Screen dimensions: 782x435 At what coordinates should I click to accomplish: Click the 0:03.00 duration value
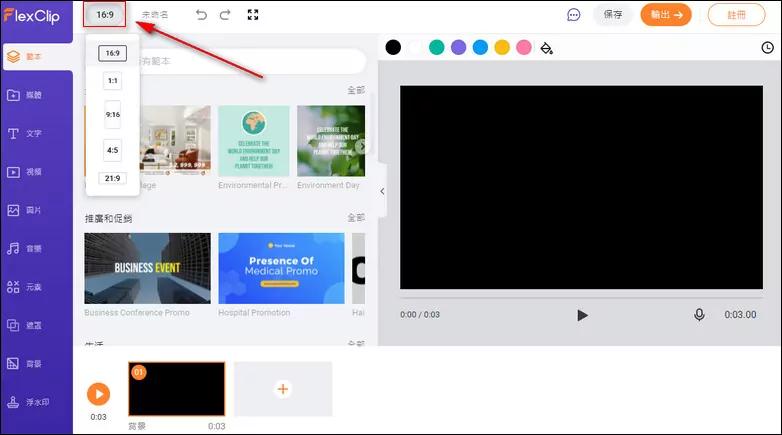[x=740, y=315]
